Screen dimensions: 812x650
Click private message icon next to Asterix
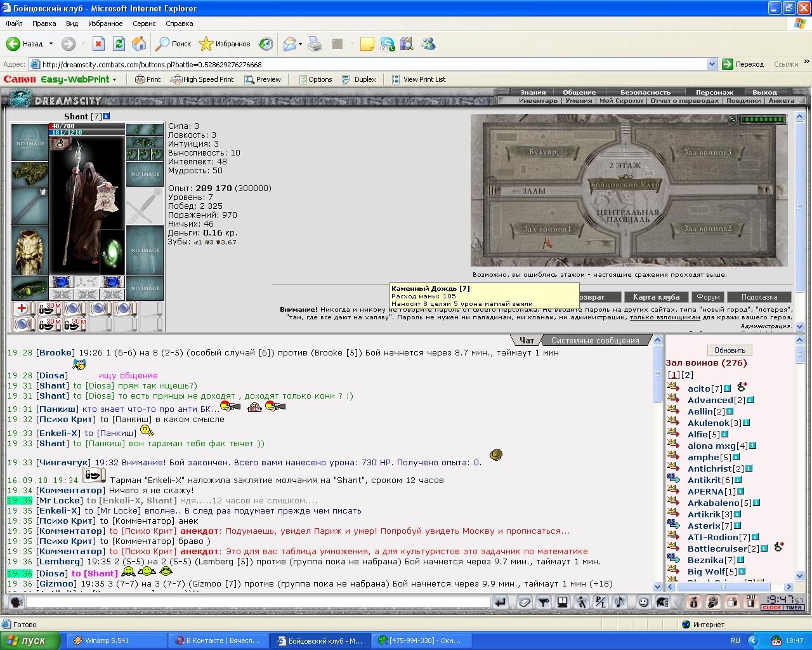[674, 525]
